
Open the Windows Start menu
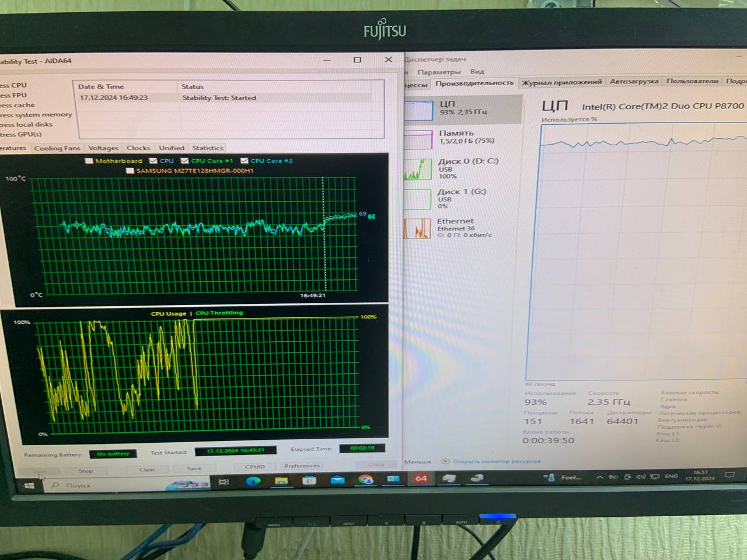[x=29, y=485]
